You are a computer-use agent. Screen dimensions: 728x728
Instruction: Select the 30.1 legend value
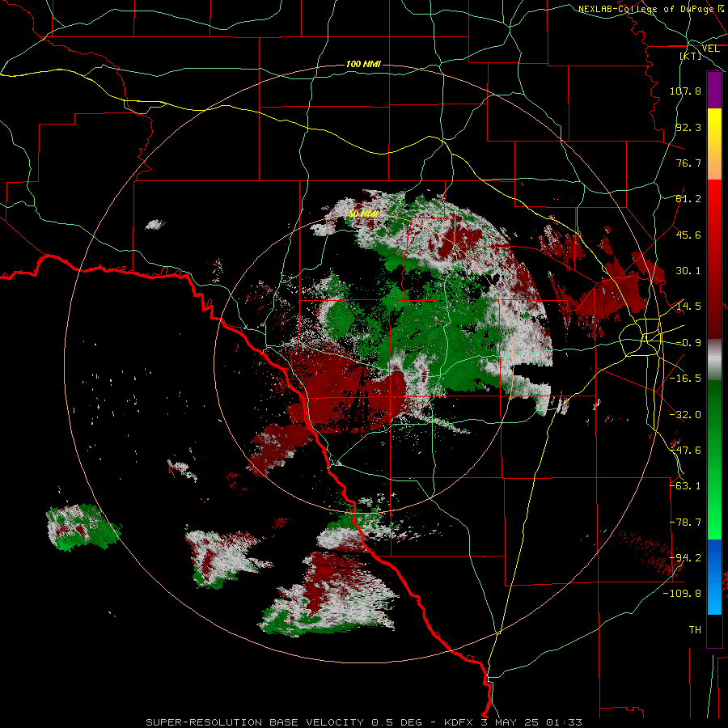(x=688, y=271)
